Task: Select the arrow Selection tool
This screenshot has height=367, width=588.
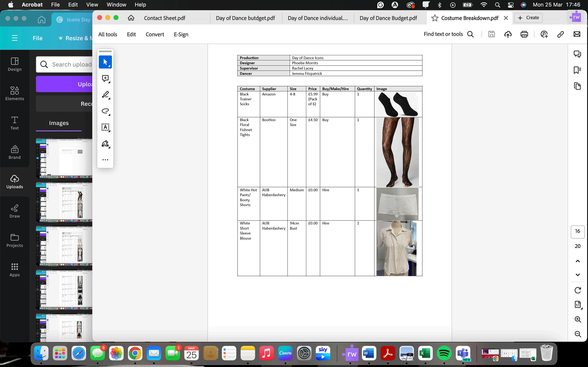Action: [105, 62]
